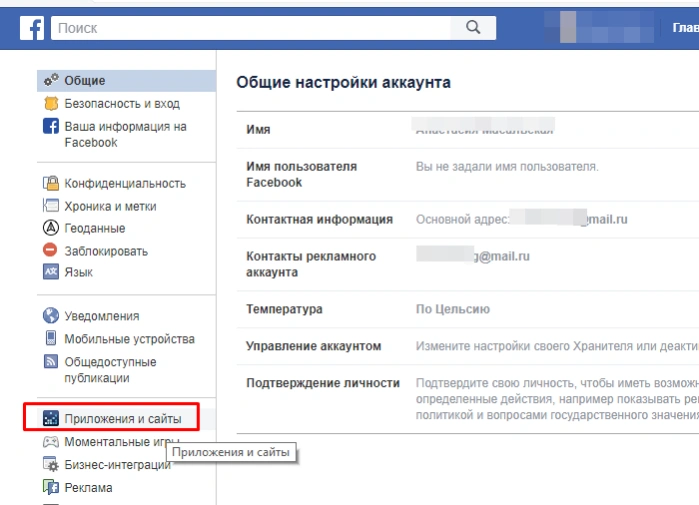Edit Контакты рекламного аккаунта row
699x505 pixels.
pyautogui.click(x=468, y=264)
